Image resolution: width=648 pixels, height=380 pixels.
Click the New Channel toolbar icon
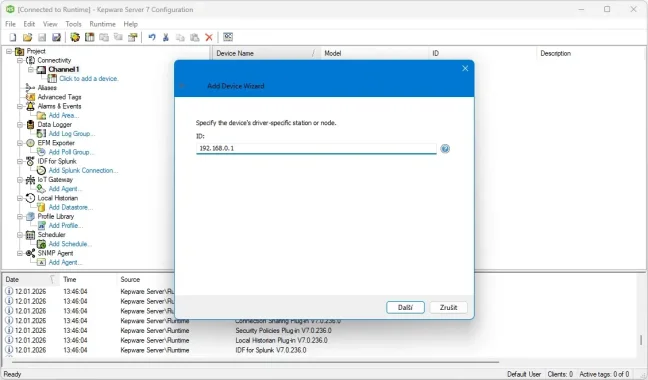[x=75, y=37]
